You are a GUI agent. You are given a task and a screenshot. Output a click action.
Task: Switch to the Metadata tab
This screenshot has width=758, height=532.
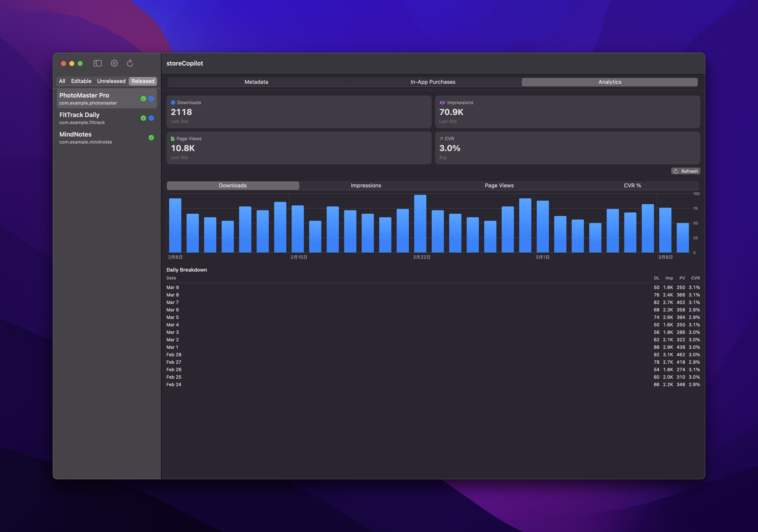[256, 82]
